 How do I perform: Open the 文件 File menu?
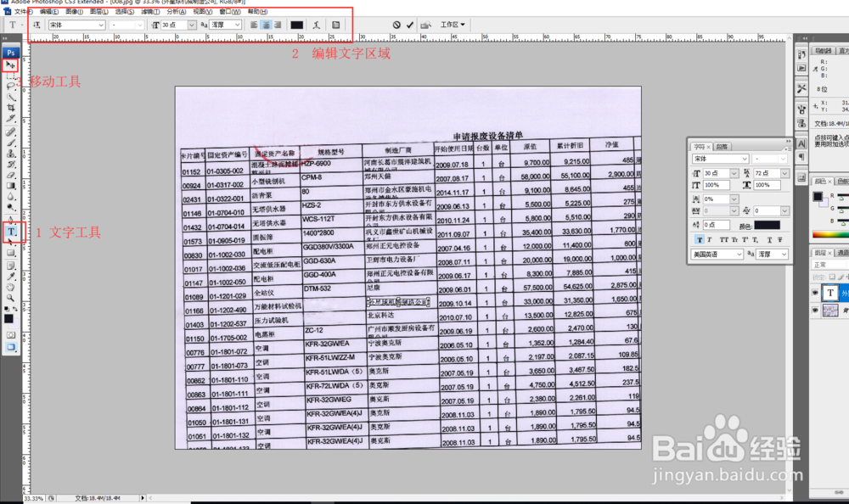click(23, 11)
